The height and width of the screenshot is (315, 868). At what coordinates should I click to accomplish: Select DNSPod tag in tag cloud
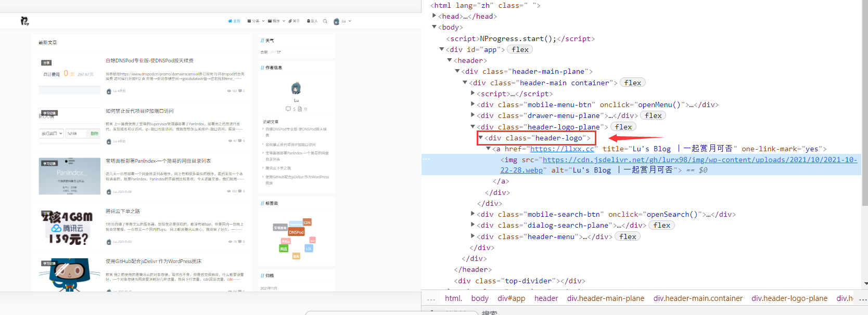point(296,232)
